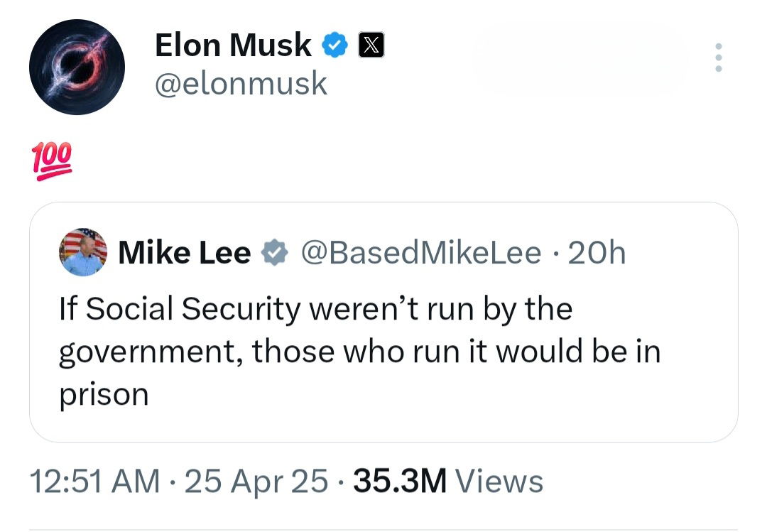Click the gray verified badge beside Mike Lee
Image resolution: width=767 pixels, height=532 pixels.
coord(275,253)
